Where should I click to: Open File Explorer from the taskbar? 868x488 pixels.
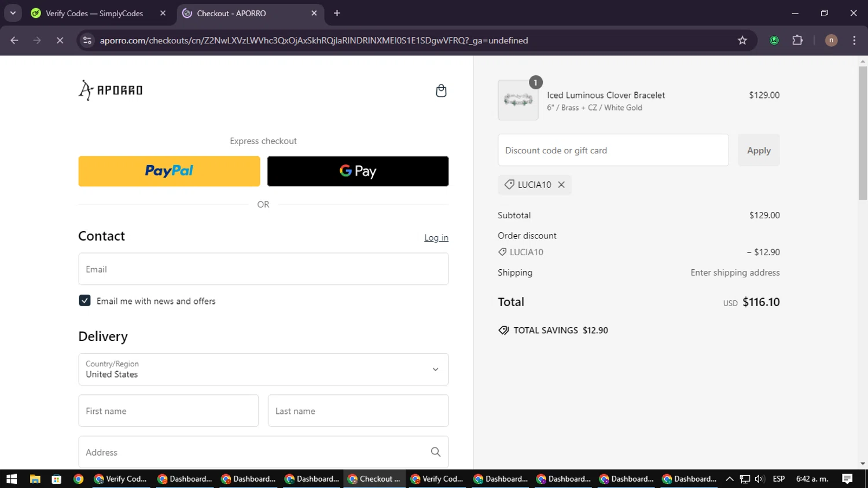tap(35, 479)
